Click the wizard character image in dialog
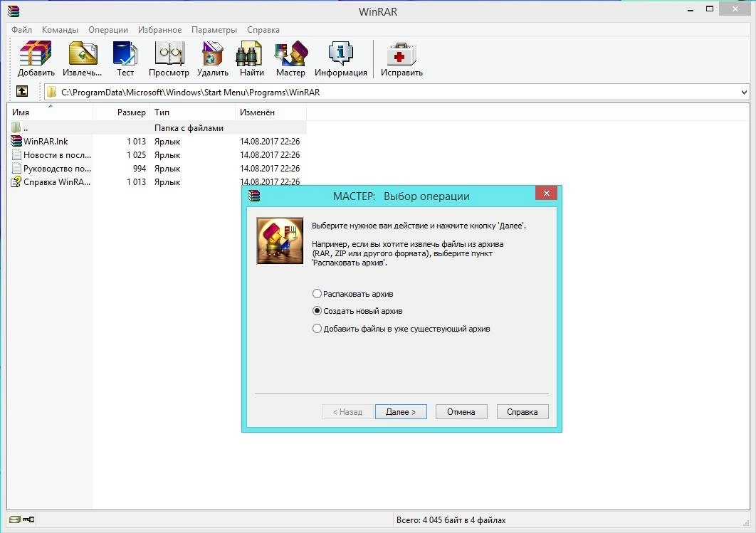Viewport: 756px width, 533px height. point(280,241)
